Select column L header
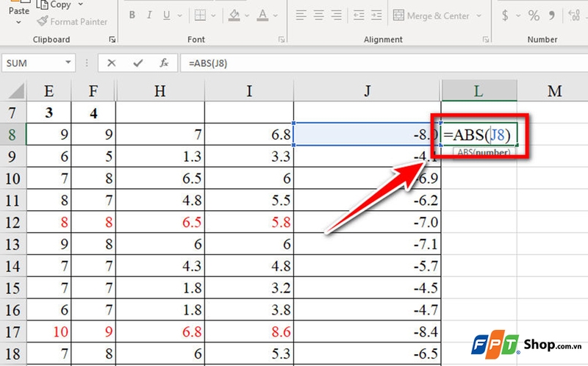Screen dimensions: 588x366 pos(479,90)
